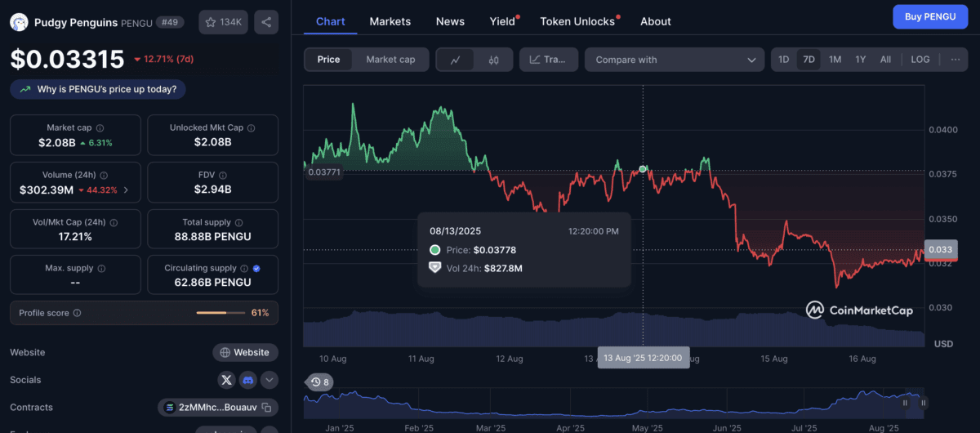Click the Market cap info icon
Viewport: 980px width, 433px height.
(100, 128)
